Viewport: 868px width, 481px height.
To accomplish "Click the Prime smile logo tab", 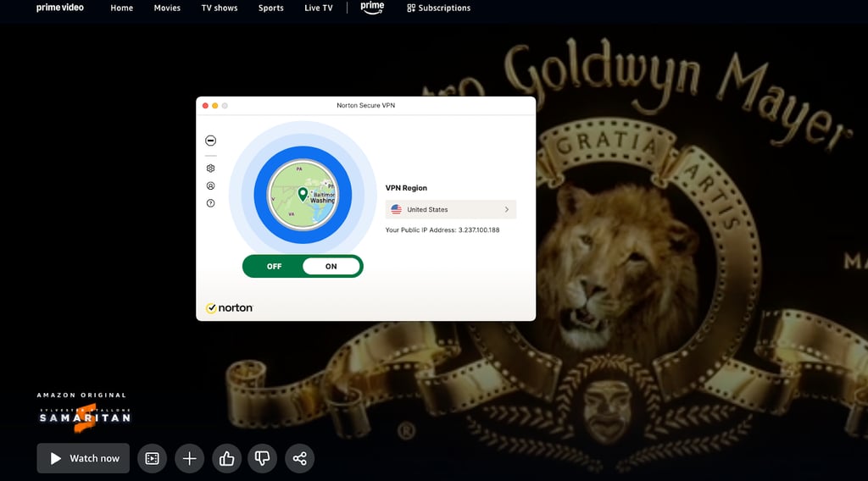I will [x=372, y=8].
